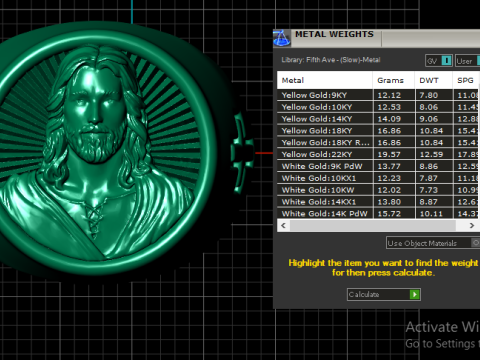Select the Yellow Gold:9KY row
This screenshot has width=480, height=360.
coord(378,95)
